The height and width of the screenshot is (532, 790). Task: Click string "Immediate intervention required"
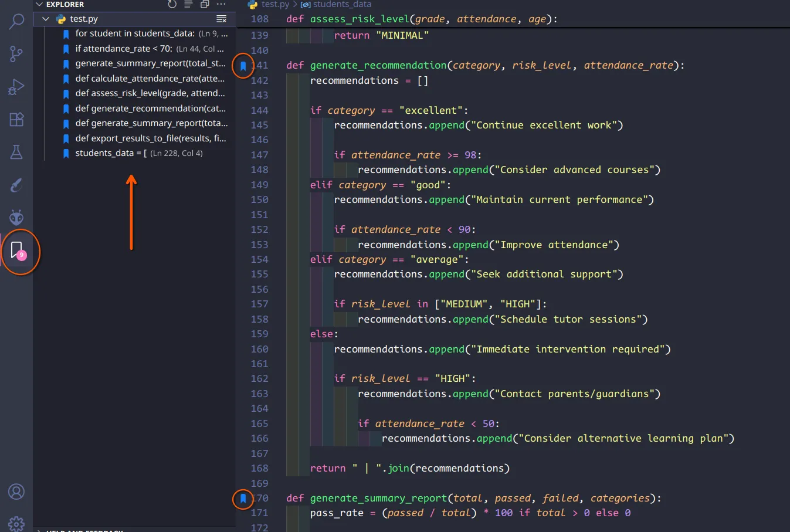pos(568,349)
